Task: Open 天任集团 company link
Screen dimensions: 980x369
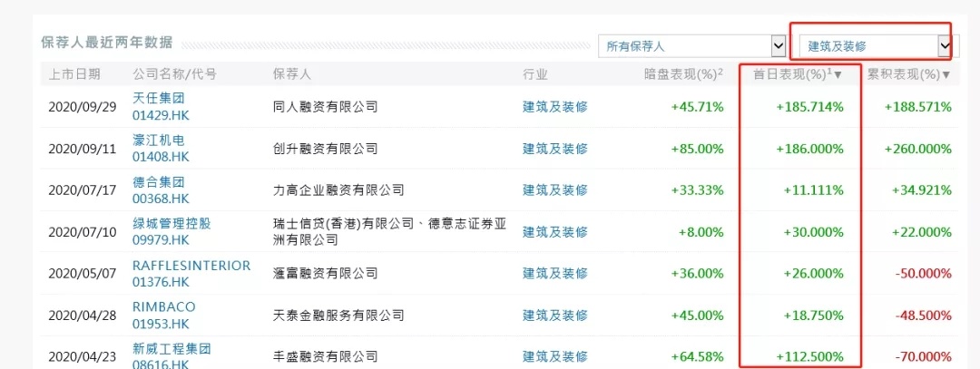Action: click(x=158, y=98)
